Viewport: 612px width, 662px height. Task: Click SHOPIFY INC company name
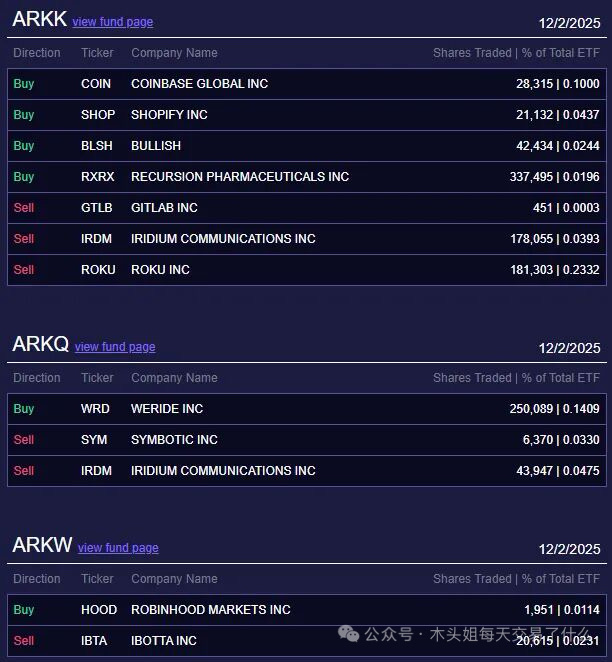[169, 114]
